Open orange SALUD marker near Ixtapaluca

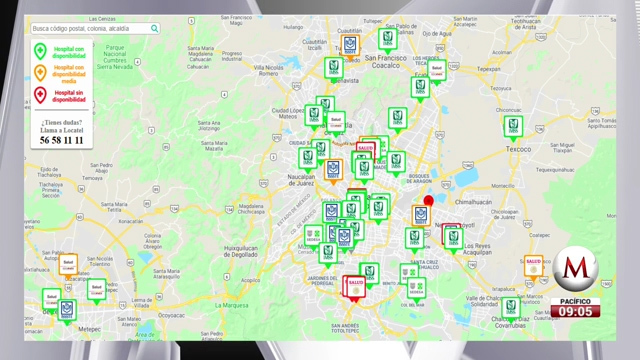coord(533,267)
